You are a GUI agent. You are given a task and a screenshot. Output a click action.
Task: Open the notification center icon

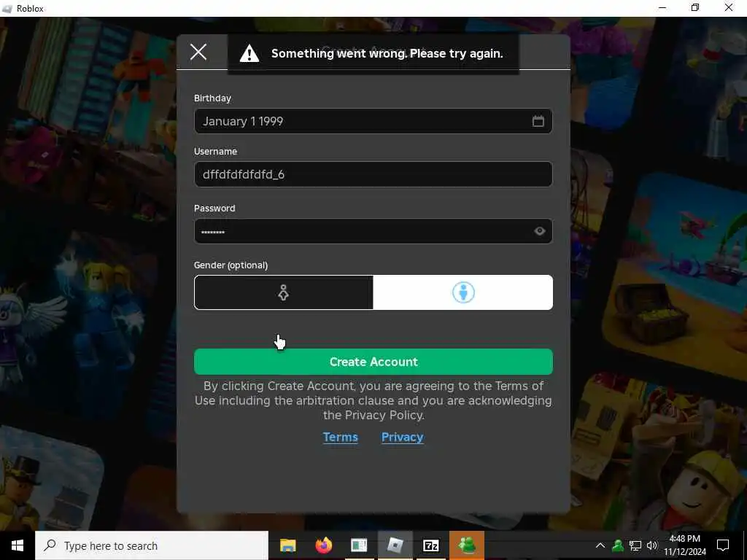coord(723,545)
